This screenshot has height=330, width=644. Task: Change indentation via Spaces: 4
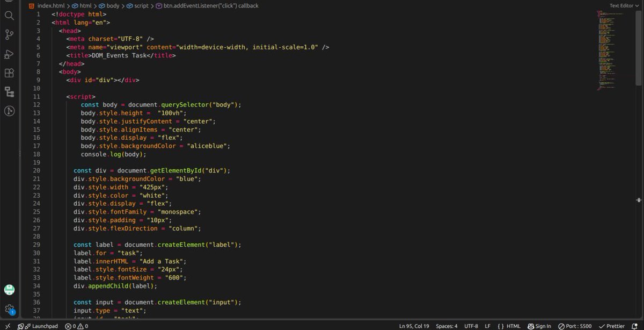[x=447, y=326]
